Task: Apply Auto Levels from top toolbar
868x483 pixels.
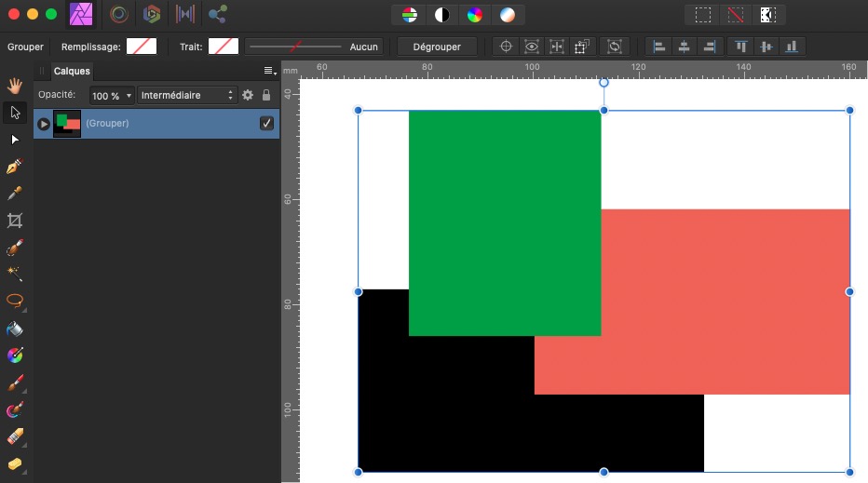Action: pyautogui.click(x=409, y=15)
